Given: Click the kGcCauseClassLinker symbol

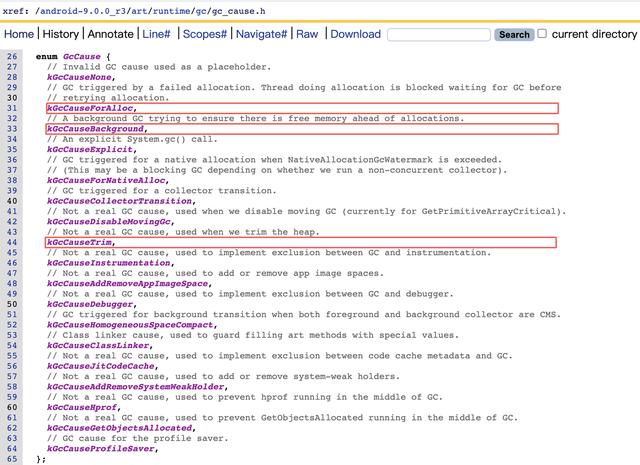Looking at the screenshot, I should click(98, 345).
